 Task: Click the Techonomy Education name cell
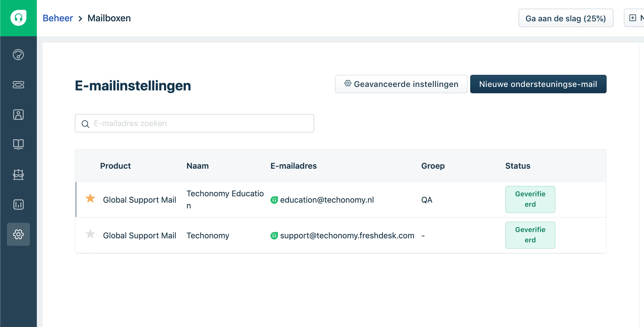[x=225, y=199]
